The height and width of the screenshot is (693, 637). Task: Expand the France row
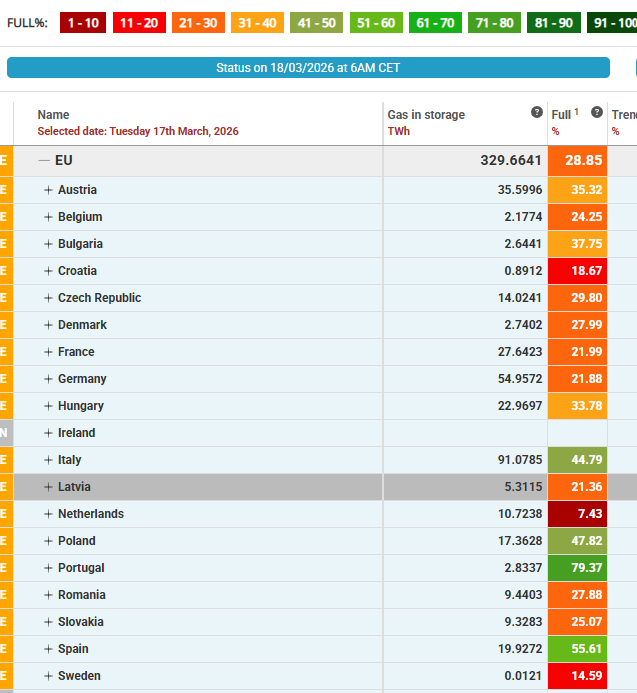tap(48, 352)
